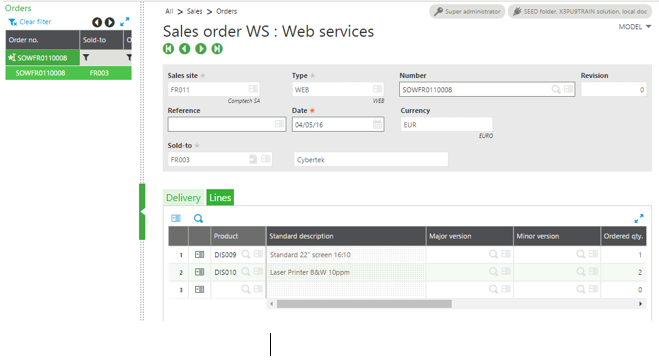Sort by Sold-to column header
Image resolution: width=659 pixels, height=364 pixels.
pyautogui.click(x=101, y=40)
